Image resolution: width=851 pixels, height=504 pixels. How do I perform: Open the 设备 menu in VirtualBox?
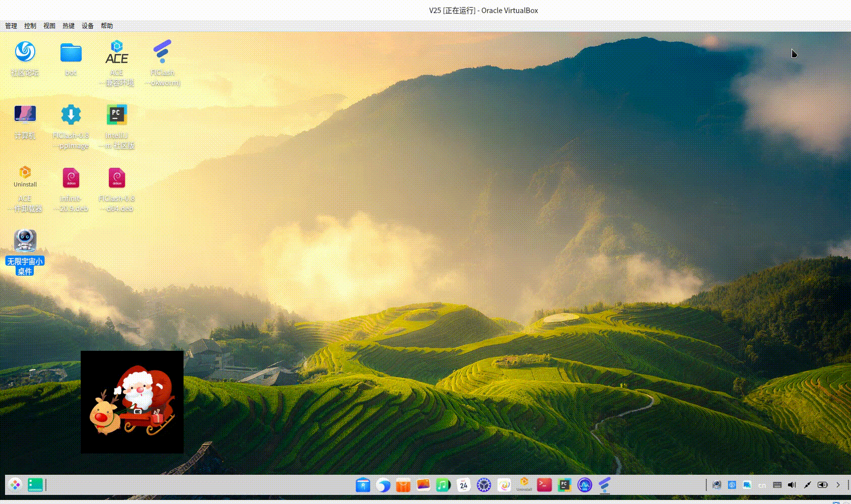click(x=88, y=26)
